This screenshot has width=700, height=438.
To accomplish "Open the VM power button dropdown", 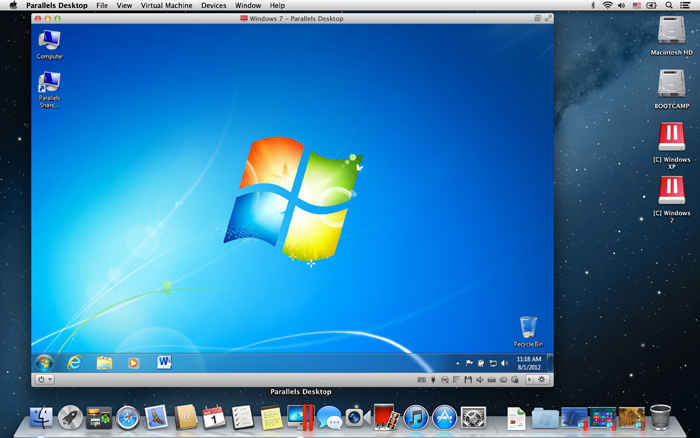I will (45, 380).
